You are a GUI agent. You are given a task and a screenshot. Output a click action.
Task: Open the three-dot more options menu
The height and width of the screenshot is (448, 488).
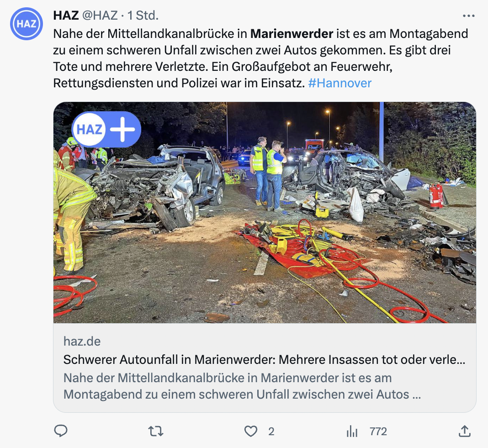coord(468,16)
